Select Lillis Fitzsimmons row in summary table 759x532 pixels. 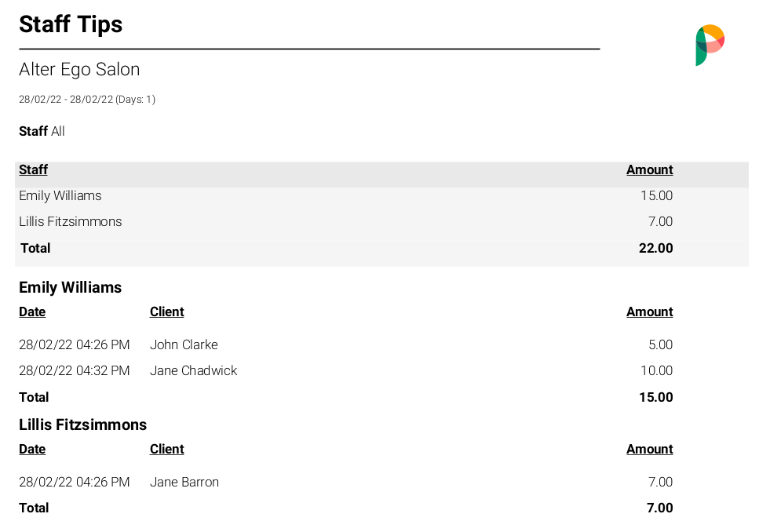(71, 221)
